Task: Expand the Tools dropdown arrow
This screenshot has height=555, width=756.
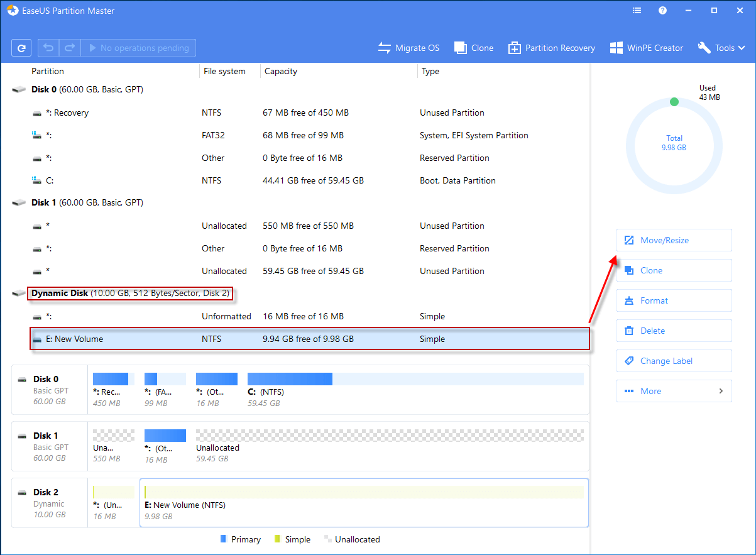Action: 742,48
